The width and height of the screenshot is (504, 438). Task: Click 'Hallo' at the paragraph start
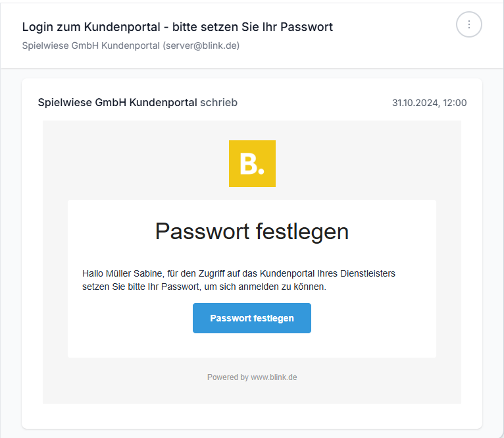[93, 273]
